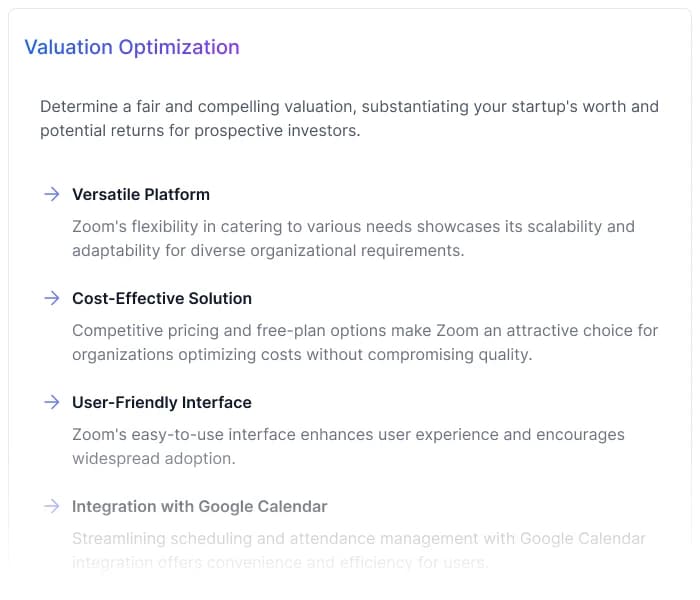This screenshot has width=700, height=600.
Task: Click the faded line "integration offers convenience and efficiency"
Action: (x=280, y=562)
